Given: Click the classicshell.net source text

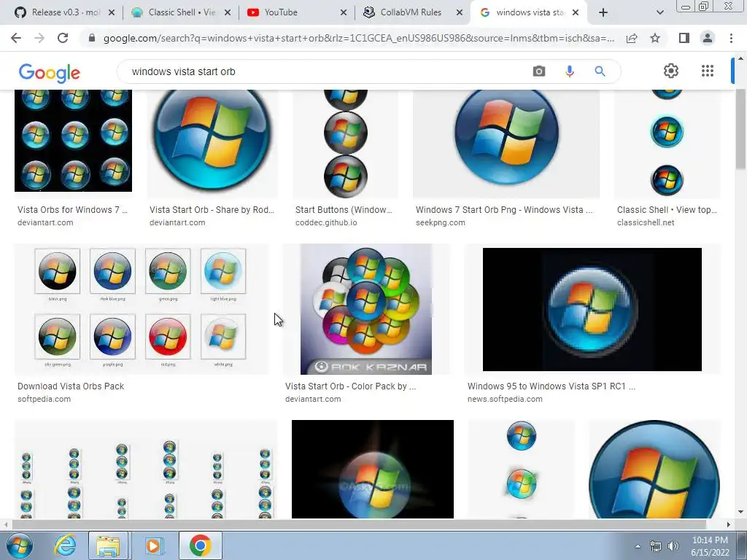Looking at the screenshot, I should pyautogui.click(x=646, y=222).
